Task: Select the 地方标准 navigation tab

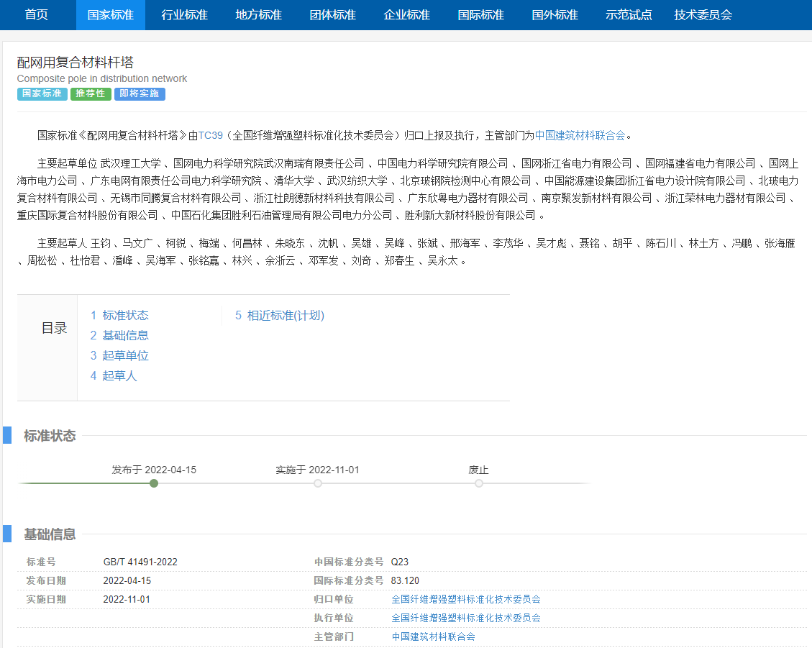Action: (x=259, y=15)
